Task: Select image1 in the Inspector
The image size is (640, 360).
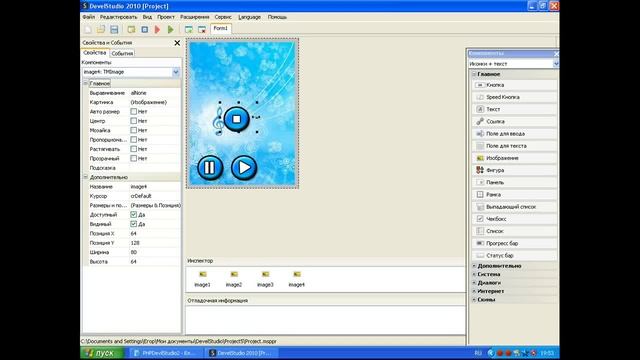Action: pos(202,279)
